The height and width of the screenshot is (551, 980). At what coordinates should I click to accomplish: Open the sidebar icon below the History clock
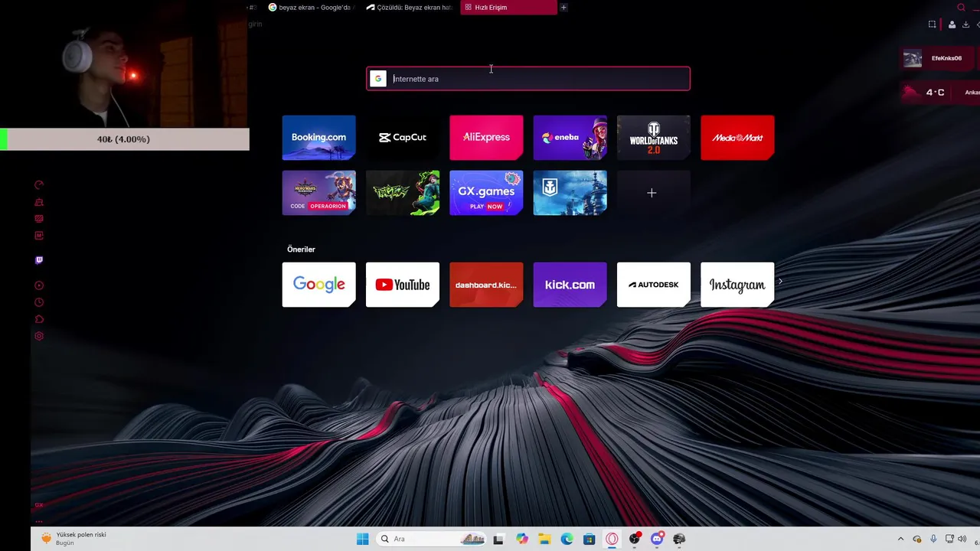tap(39, 319)
